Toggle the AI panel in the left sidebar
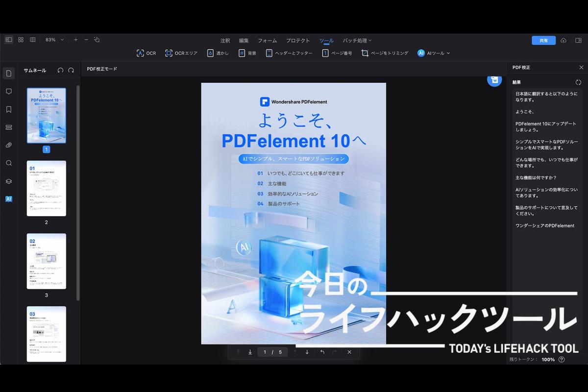The width and height of the screenshot is (588, 392). pos(8,199)
